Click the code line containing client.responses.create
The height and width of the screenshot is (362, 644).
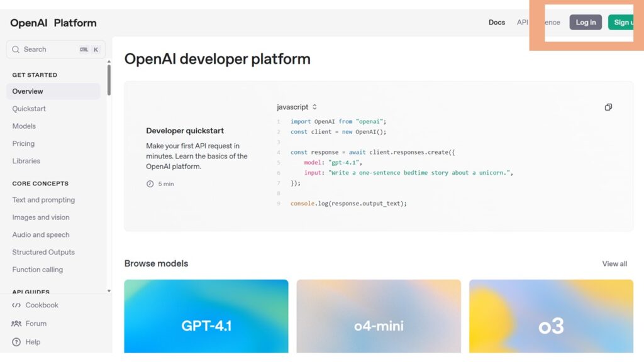tap(372, 152)
